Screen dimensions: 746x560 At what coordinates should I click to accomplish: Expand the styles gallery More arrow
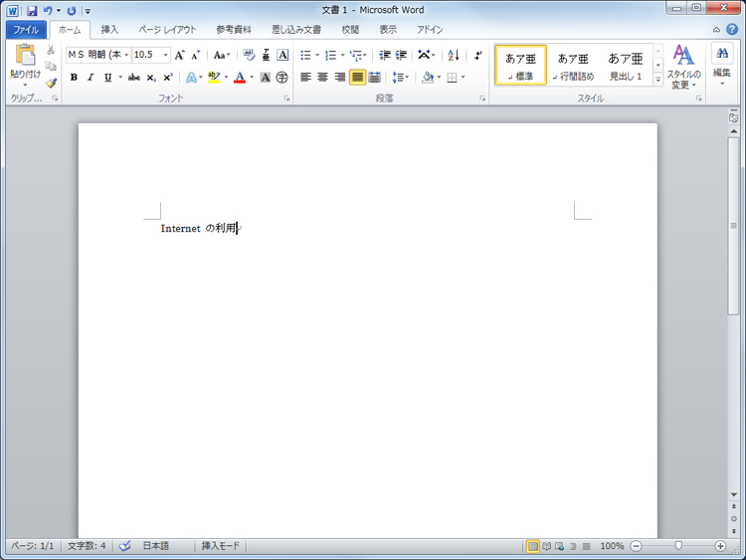pos(658,80)
